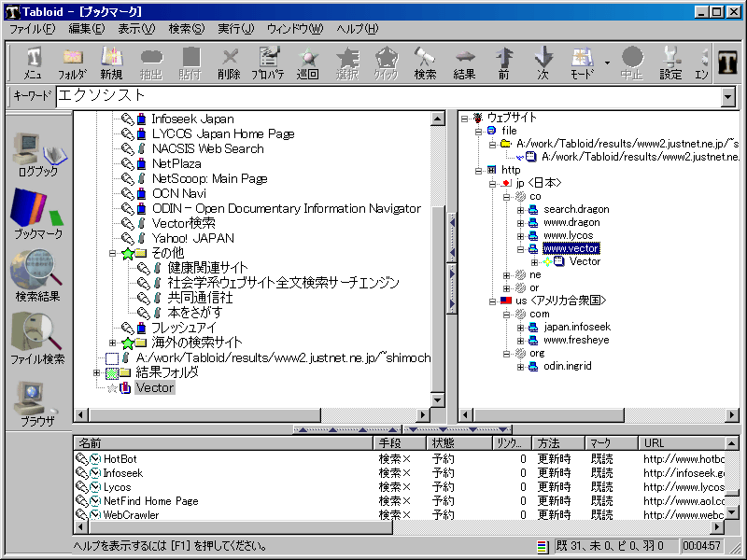The width and height of the screenshot is (747, 560).
Task: Click bookmark tree scroll down arrow
Action: [x=437, y=399]
